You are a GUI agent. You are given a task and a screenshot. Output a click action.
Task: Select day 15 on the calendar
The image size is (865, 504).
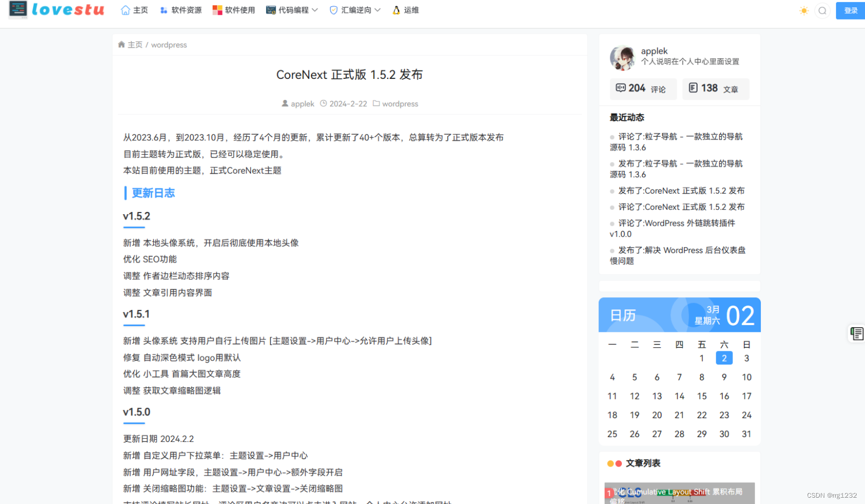(x=701, y=396)
